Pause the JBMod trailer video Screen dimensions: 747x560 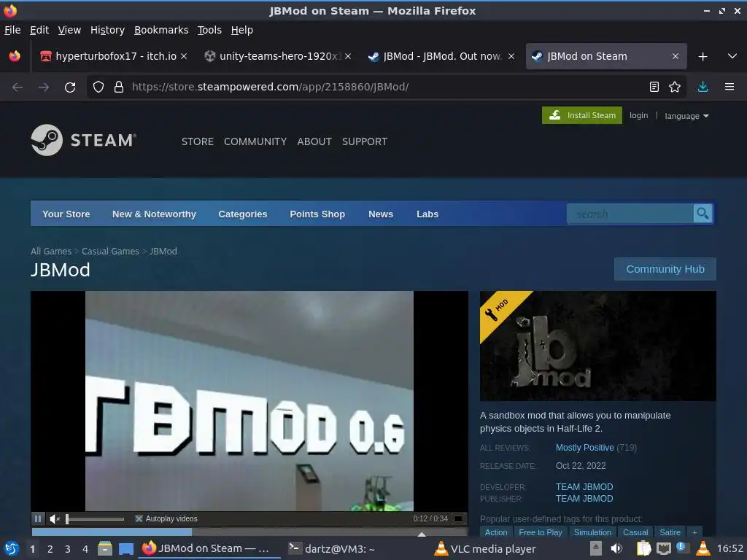pyautogui.click(x=38, y=518)
